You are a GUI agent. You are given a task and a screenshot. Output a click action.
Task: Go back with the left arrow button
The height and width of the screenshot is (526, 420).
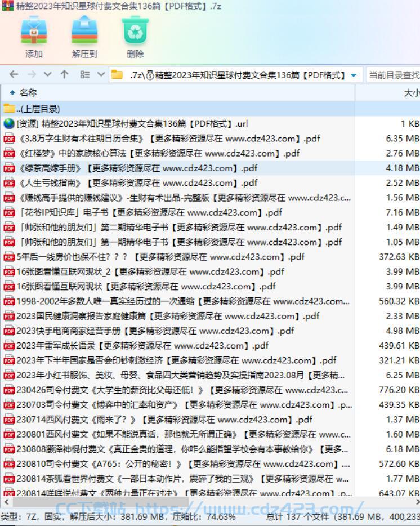14,74
